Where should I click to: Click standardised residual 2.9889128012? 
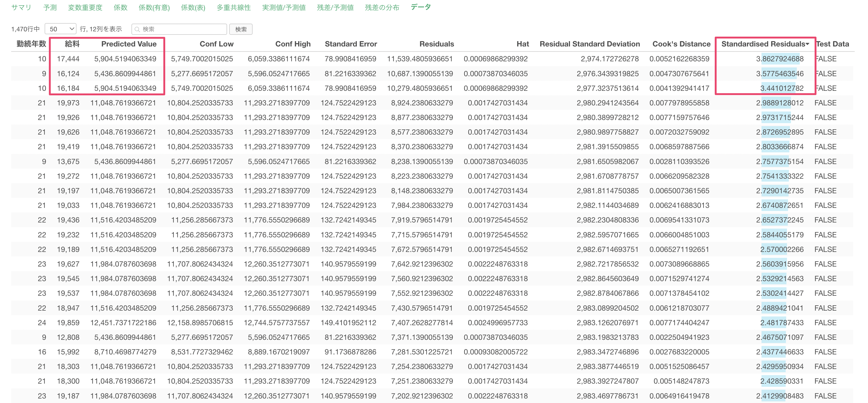(x=780, y=103)
